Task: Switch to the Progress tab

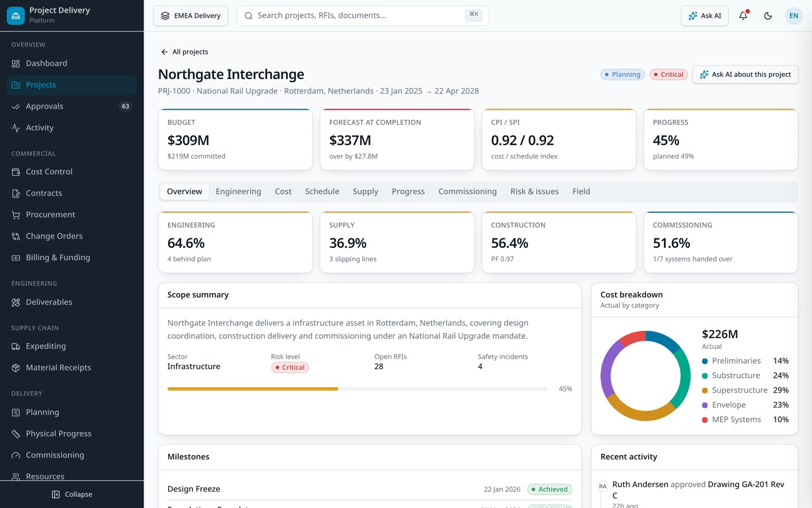Action: click(x=408, y=192)
